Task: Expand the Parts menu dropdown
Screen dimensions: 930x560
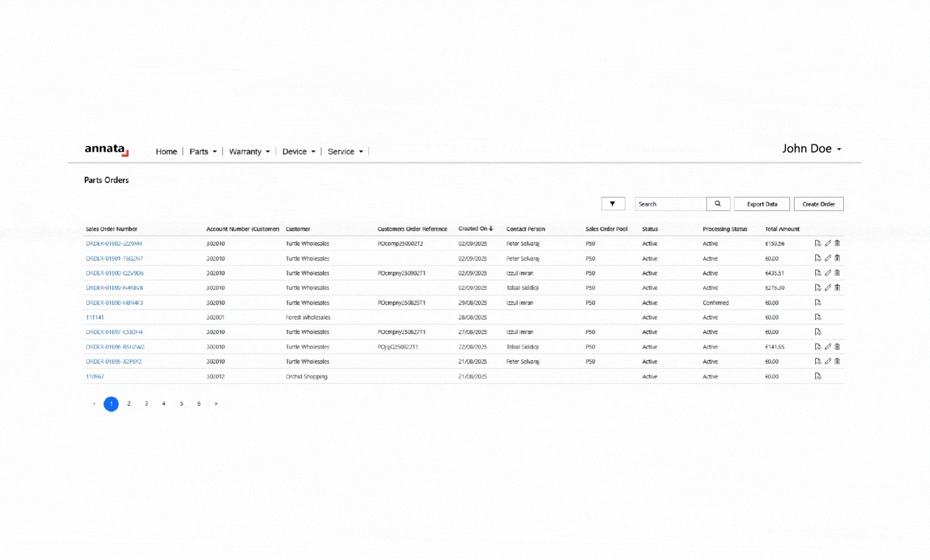Action: coord(203,152)
